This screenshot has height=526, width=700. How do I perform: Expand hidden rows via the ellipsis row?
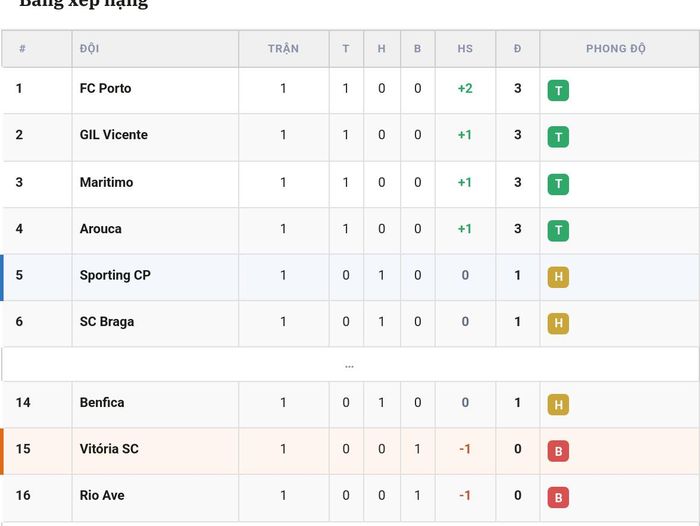click(349, 365)
